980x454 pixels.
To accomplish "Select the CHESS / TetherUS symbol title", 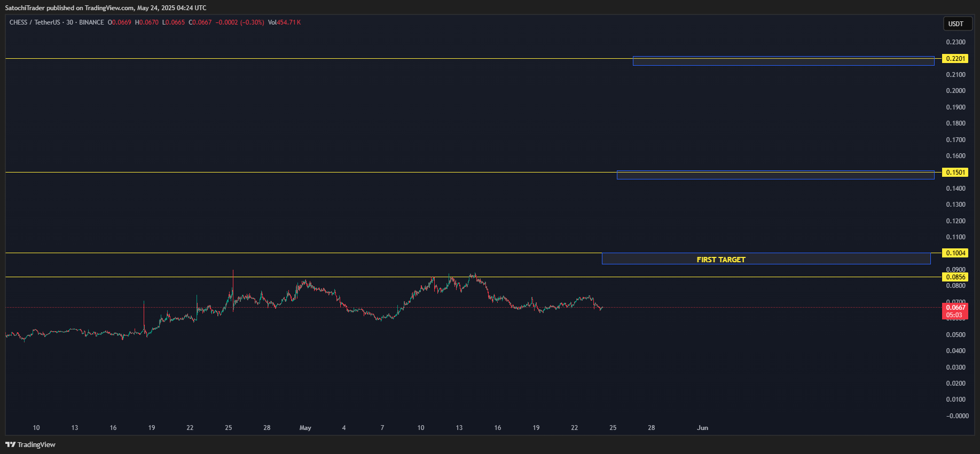I will click(35, 22).
